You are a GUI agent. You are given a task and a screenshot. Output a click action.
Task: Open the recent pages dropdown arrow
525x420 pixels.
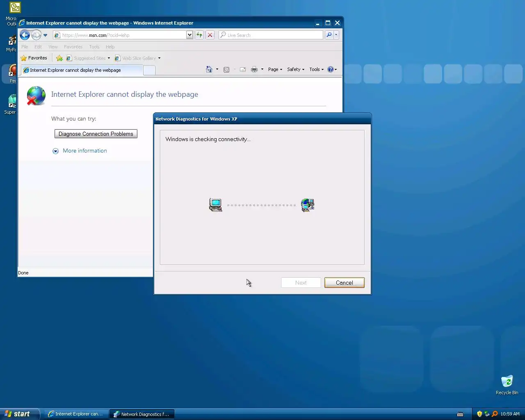[45, 35]
